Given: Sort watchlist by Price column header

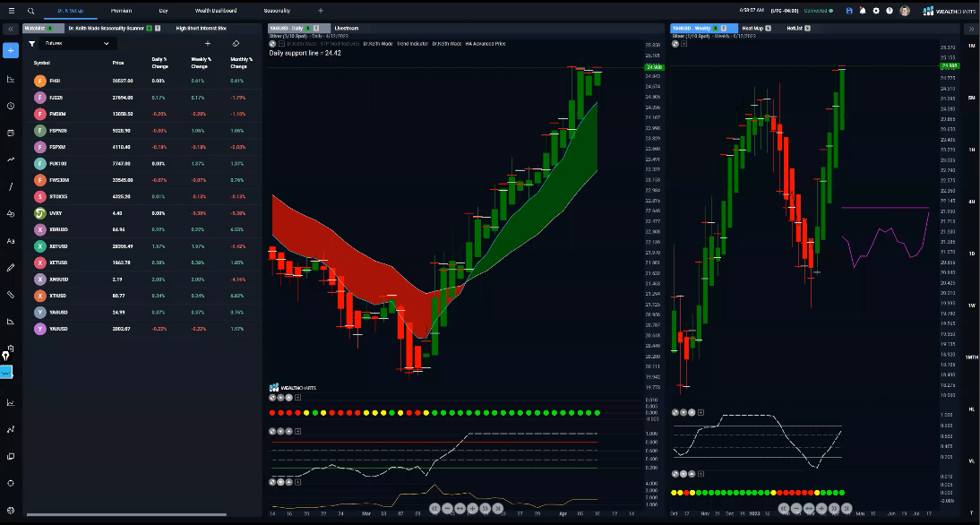Looking at the screenshot, I should coord(118,63).
